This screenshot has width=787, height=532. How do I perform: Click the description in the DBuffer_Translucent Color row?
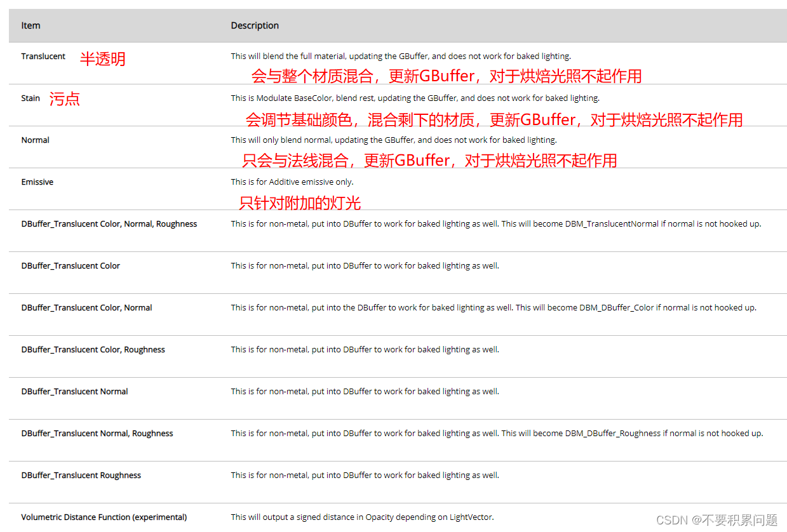(365, 266)
